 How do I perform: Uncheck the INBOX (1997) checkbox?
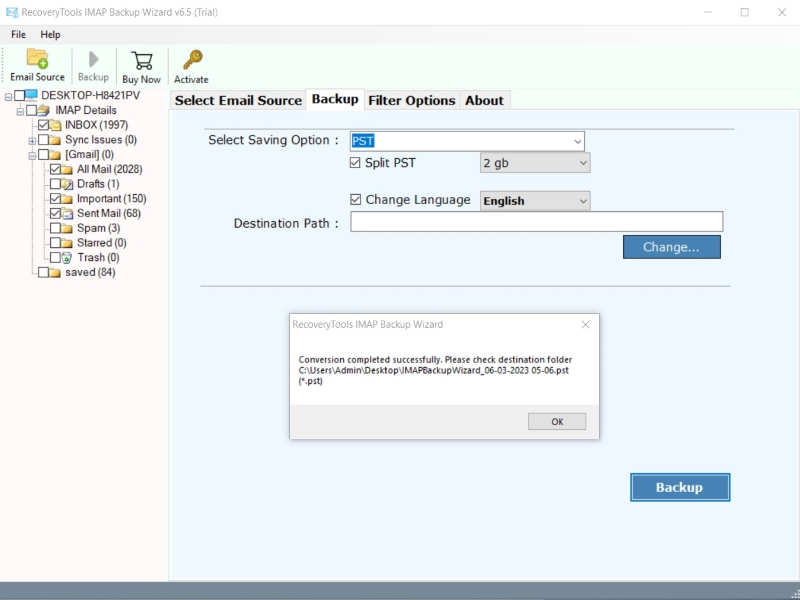43,125
